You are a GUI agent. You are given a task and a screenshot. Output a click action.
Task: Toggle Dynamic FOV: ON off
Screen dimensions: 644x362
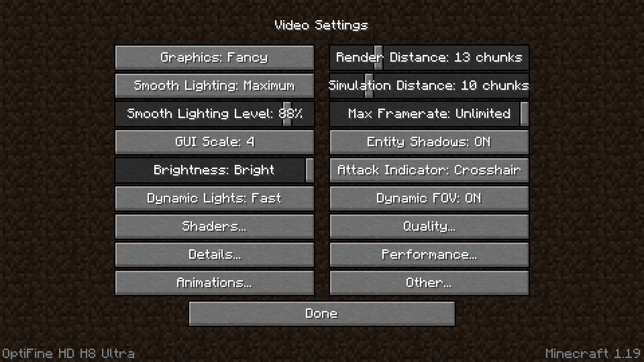[x=429, y=198]
